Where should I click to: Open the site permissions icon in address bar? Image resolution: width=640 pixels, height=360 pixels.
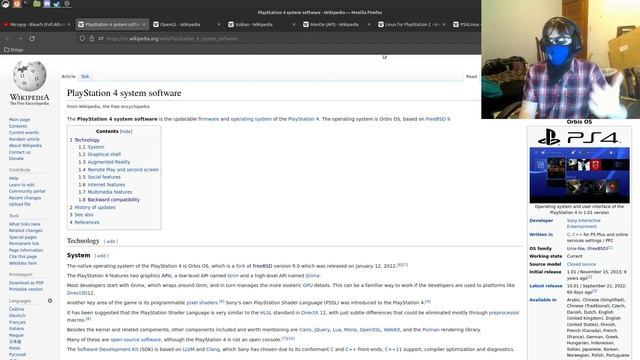[100, 38]
